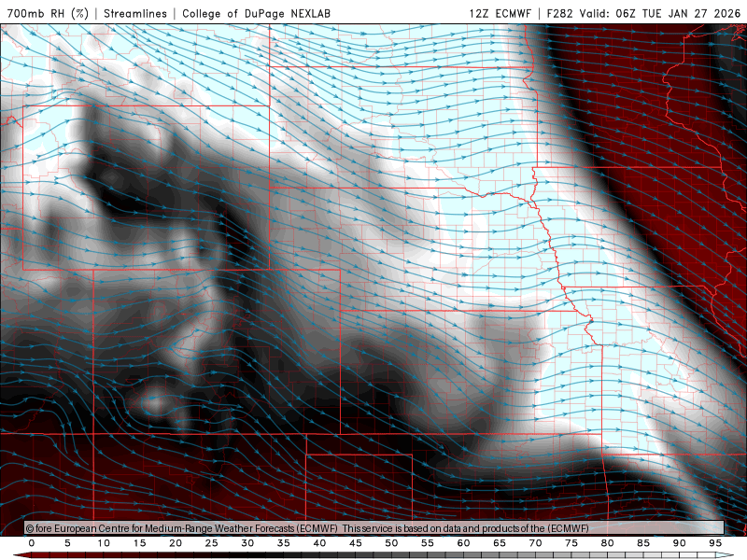The image size is (747, 560).
Task: Click the '60' humidity scale value
Action: pos(463,543)
